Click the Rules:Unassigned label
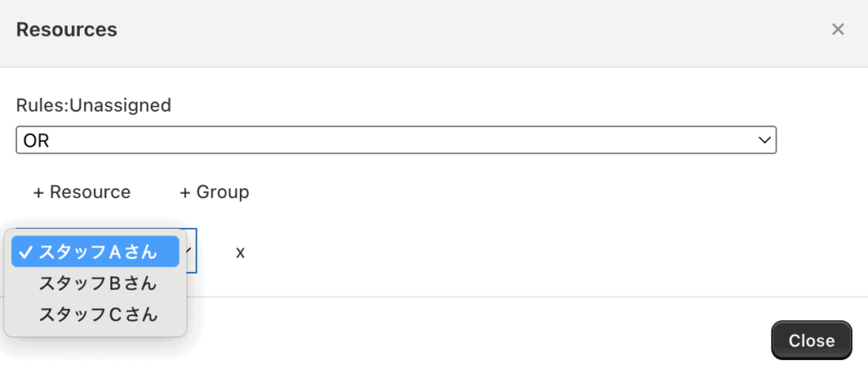The image size is (868, 365). pyautogui.click(x=93, y=105)
